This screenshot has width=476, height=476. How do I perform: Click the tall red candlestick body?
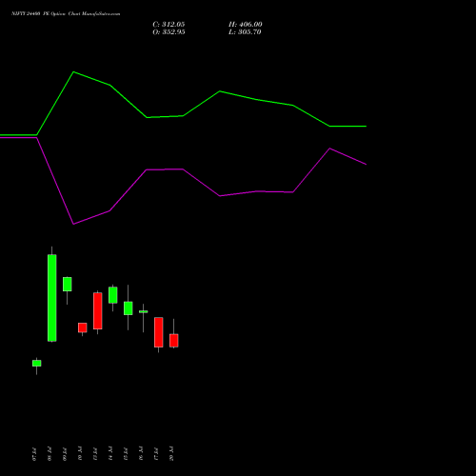(98, 311)
